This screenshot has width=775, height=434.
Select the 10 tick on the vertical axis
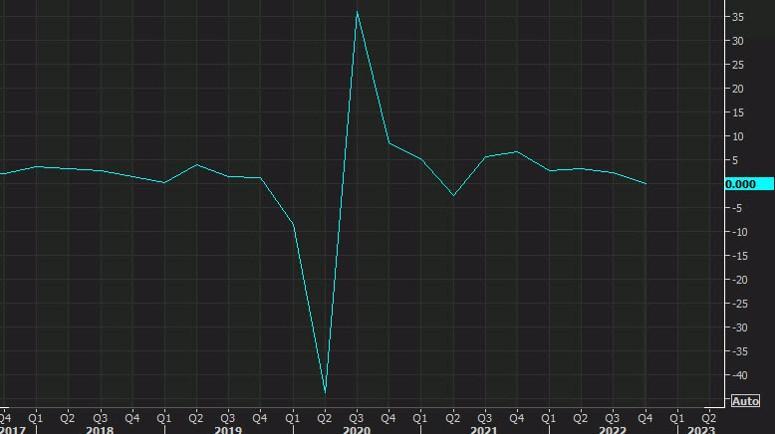click(x=736, y=136)
